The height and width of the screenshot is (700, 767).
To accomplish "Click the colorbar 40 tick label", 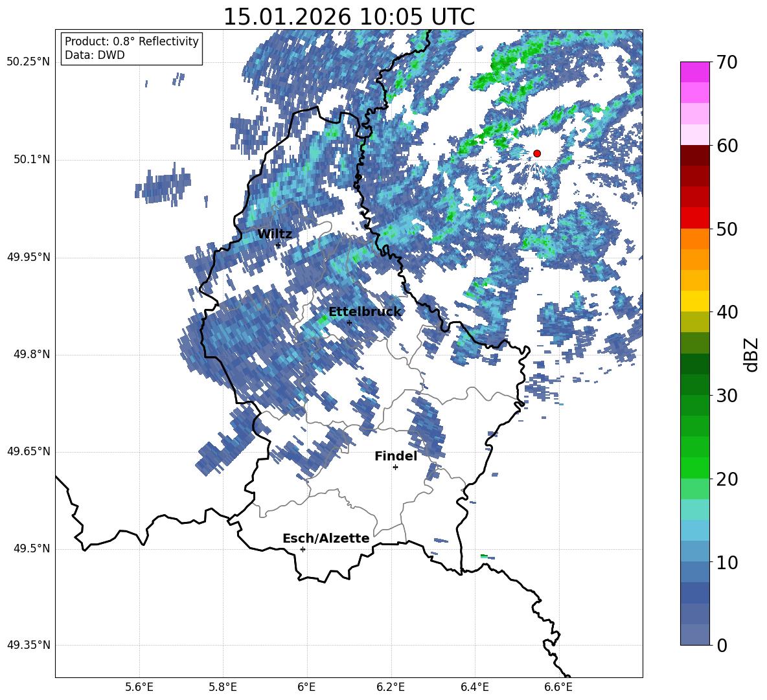I will pos(727,312).
